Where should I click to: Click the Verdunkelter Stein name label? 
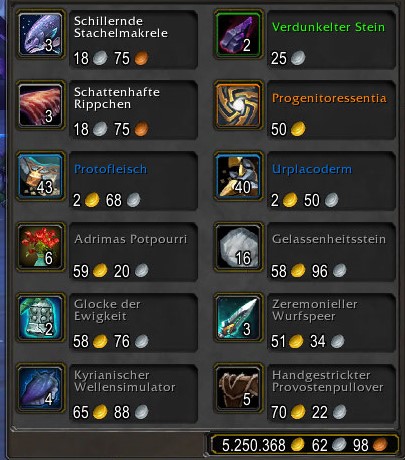[x=328, y=27]
